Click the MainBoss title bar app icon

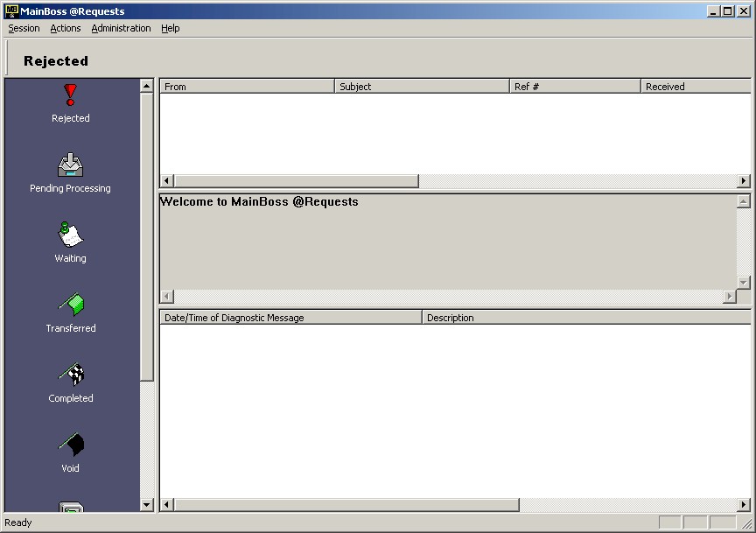[11, 11]
